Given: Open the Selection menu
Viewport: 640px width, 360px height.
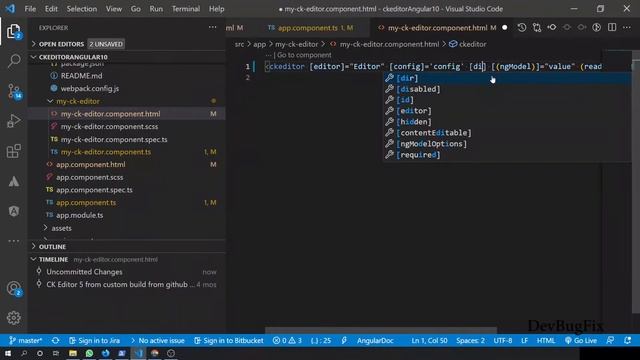Looking at the screenshot, I should (x=82, y=9).
